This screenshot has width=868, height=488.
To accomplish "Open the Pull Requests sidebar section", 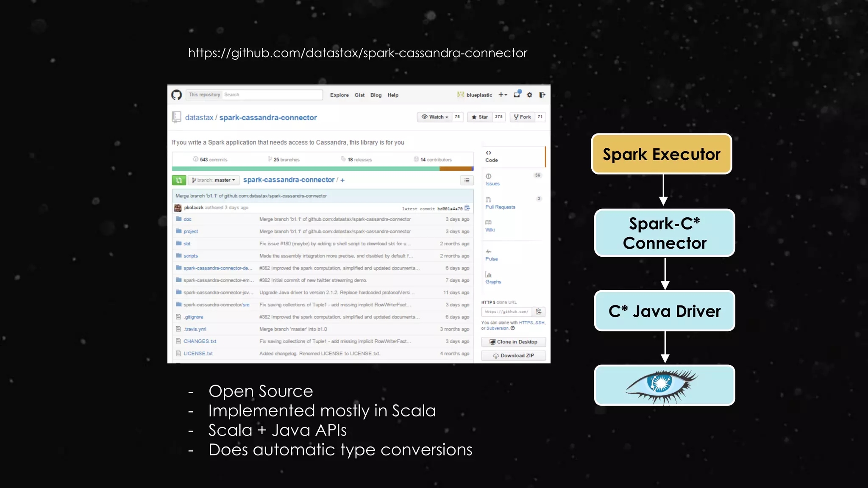I will (x=500, y=203).
